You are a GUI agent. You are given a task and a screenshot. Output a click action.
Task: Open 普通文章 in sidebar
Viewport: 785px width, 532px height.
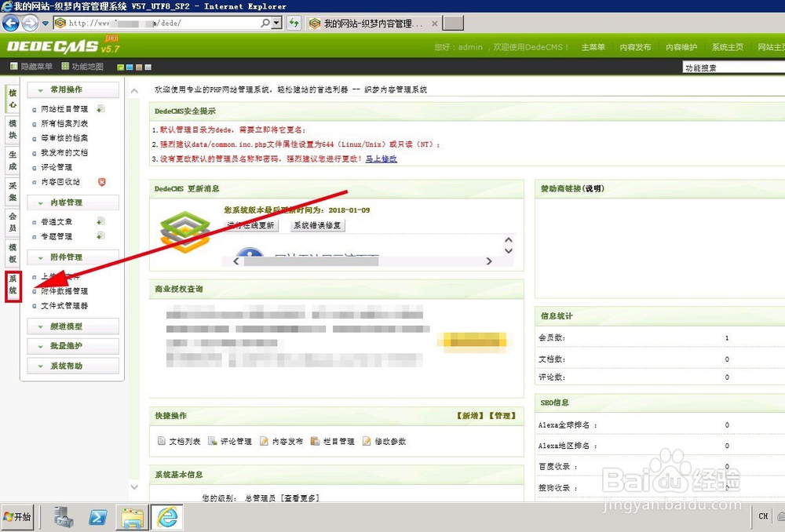click(x=56, y=222)
